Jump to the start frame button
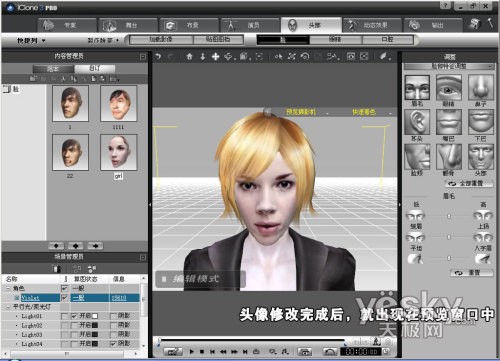 tap(212, 351)
